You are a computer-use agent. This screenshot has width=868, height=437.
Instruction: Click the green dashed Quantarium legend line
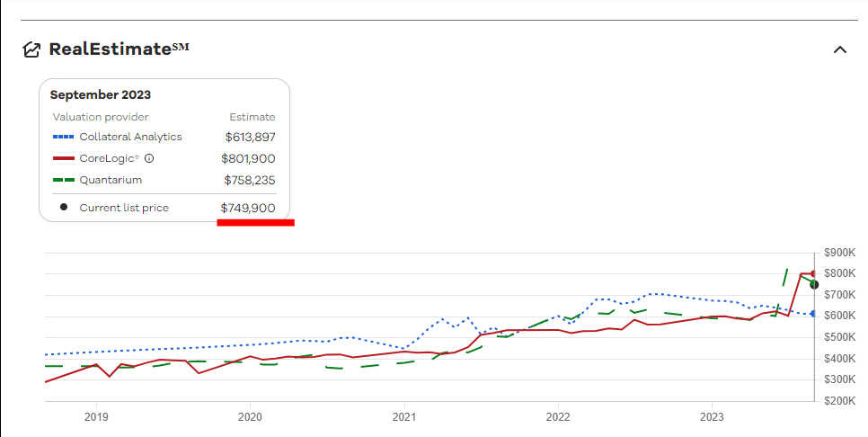tap(63, 180)
